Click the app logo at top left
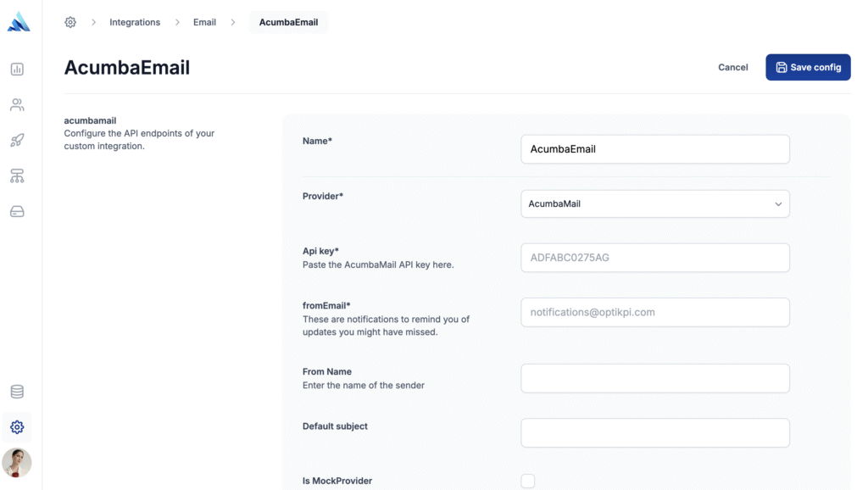The image size is (868, 490). (x=19, y=21)
